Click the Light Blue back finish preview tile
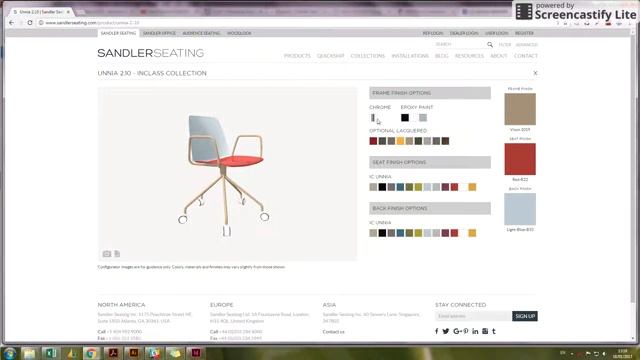The image size is (640, 360). point(520,209)
